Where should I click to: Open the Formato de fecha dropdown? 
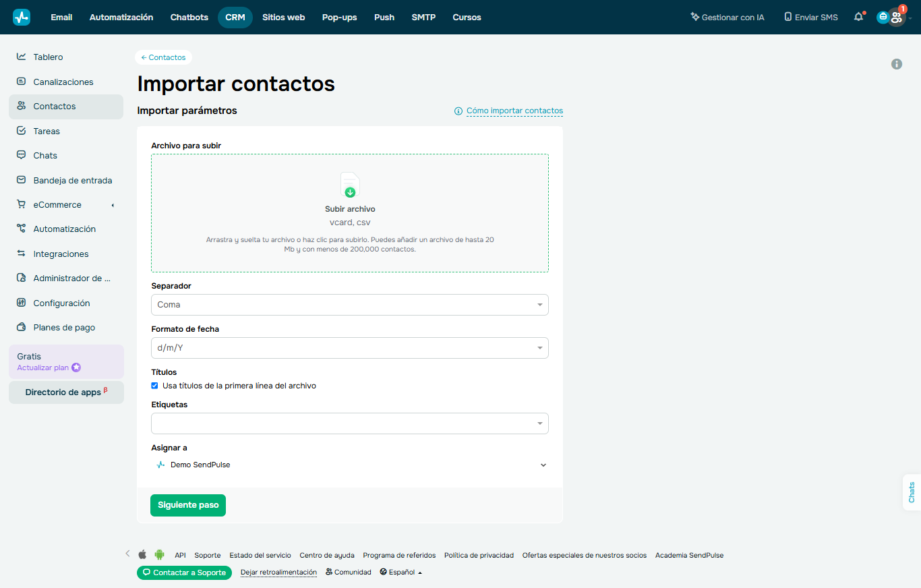[350, 348]
